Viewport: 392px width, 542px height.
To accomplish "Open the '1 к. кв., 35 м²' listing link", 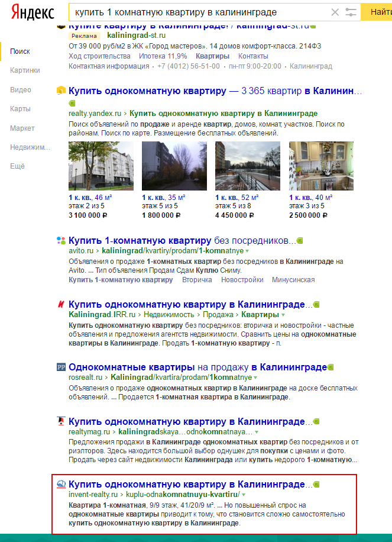I will point(164,198).
